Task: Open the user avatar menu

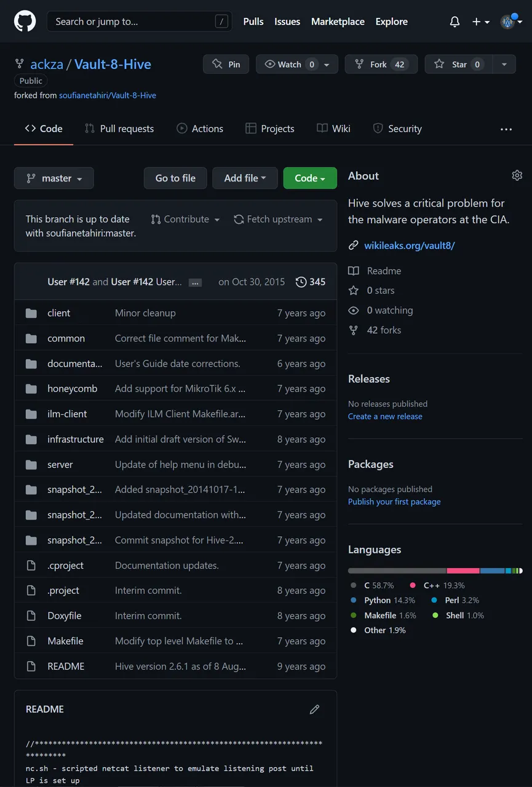Action: tap(511, 22)
